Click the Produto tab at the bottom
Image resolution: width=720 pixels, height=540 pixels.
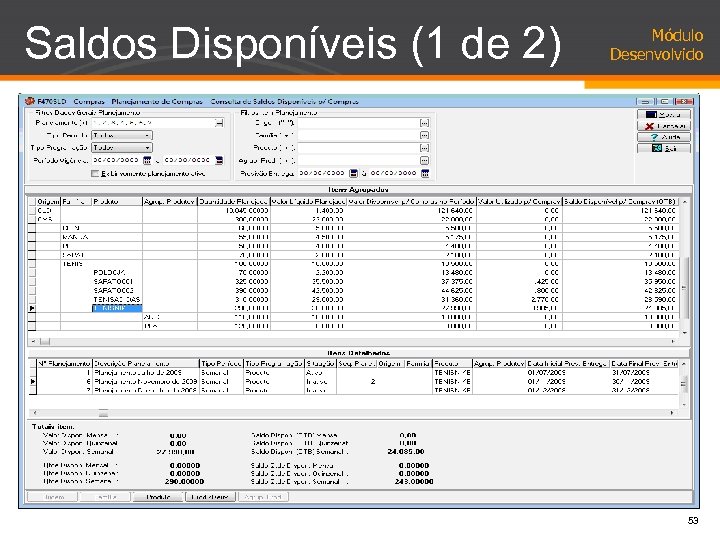tap(158, 497)
